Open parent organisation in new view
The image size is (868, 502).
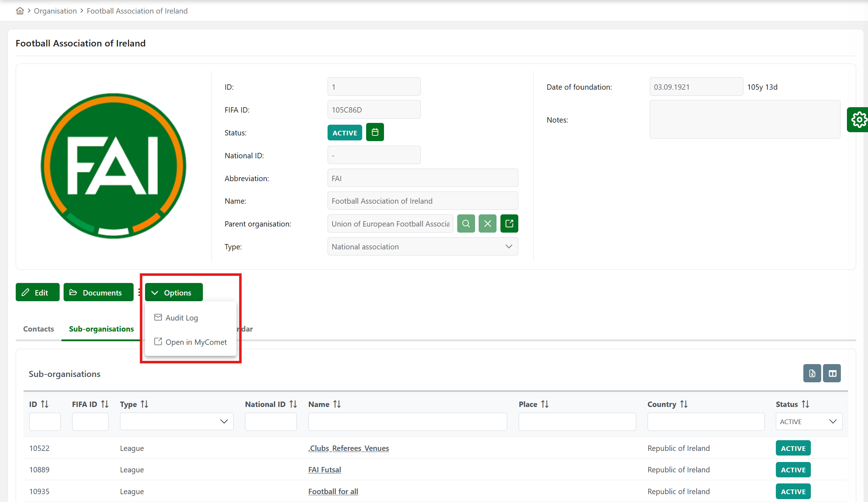509,224
